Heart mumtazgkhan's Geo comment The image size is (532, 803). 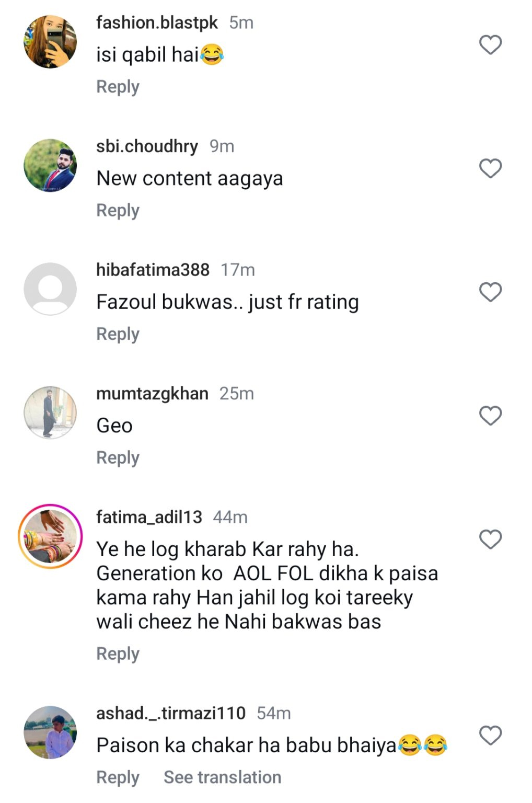tap(490, 416)
